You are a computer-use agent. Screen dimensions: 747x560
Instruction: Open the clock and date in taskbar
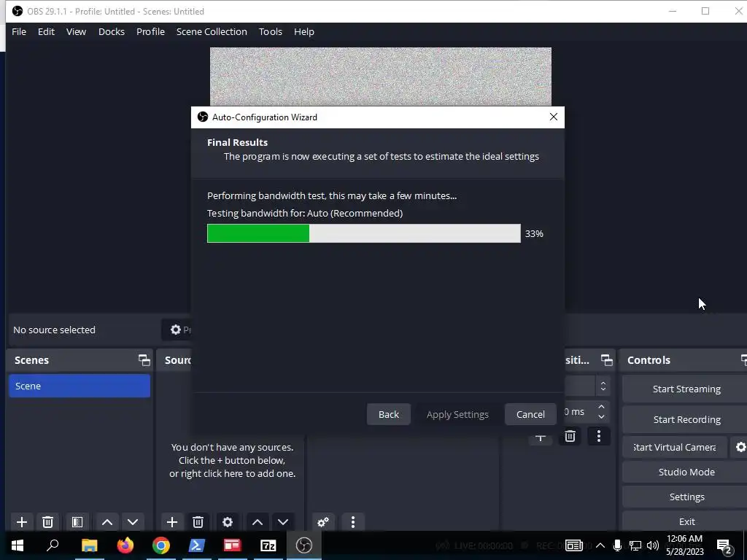click(684, 545)
